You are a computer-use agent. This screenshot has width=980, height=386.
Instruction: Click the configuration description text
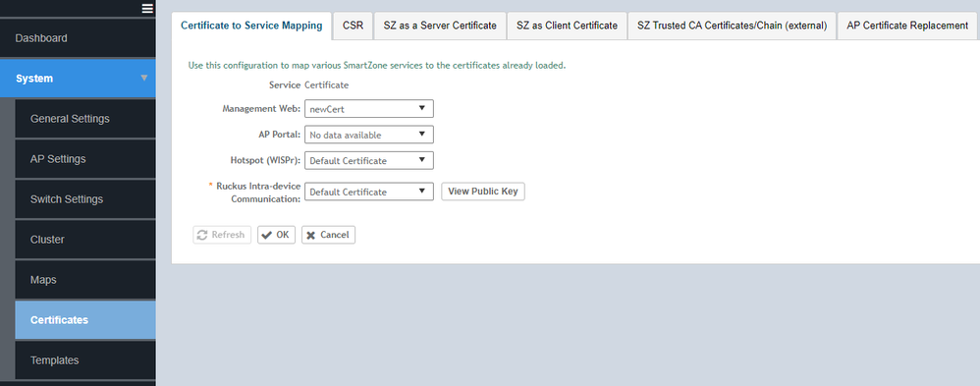[377, 65]
